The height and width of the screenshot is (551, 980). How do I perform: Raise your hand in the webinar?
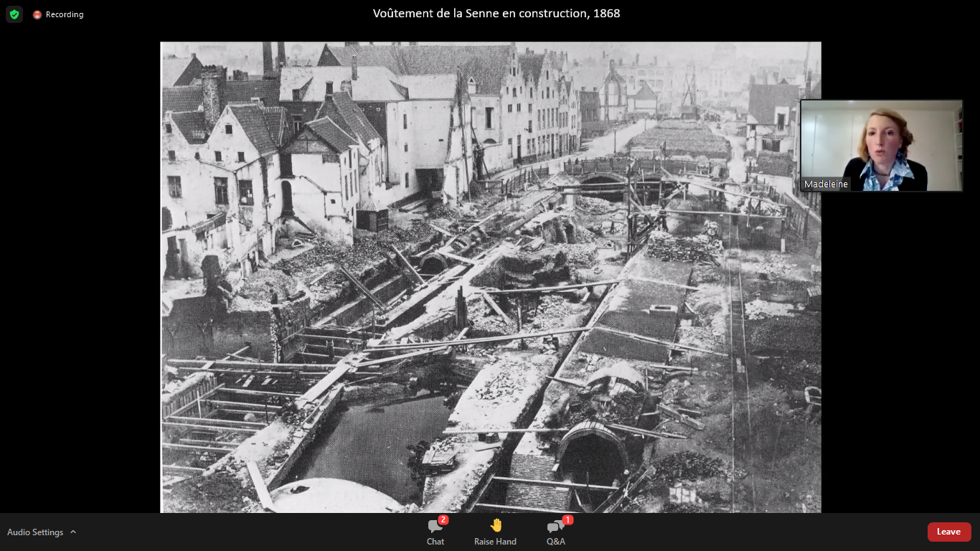click(x=495, y=532)
